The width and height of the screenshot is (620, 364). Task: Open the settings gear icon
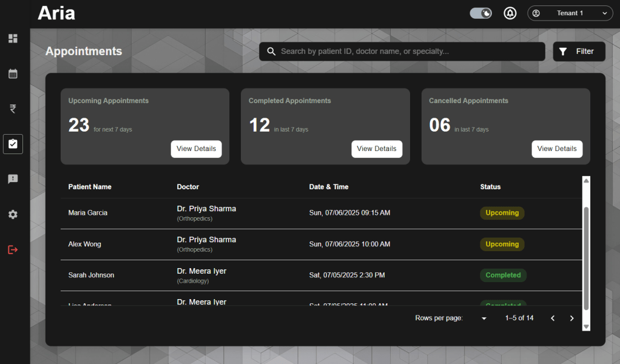coord(13,215)
